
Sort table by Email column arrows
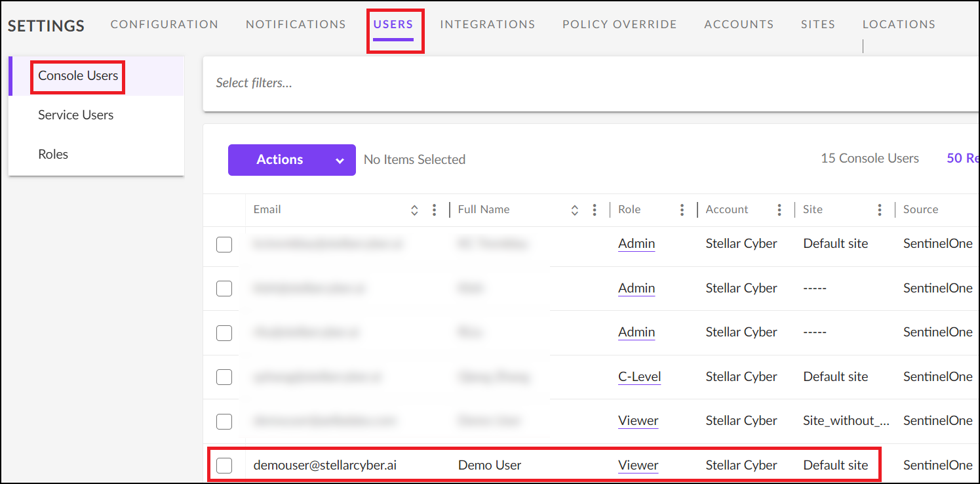point(414,210)
